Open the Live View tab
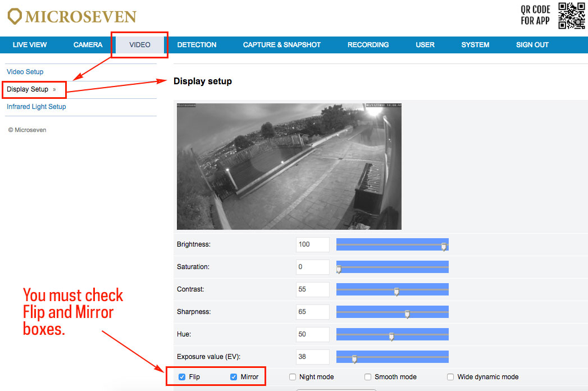The height and width of the screenshot is (391, 588). (30, 45)
